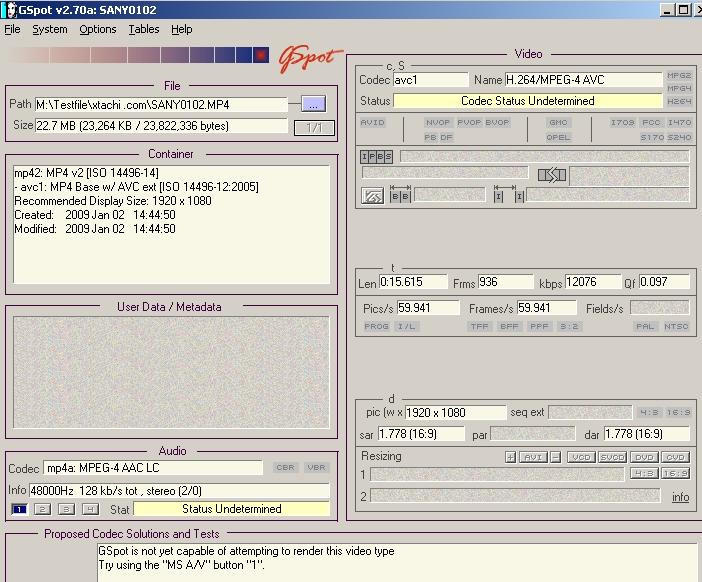Click the 16:9 button in Resizing section

pyautogui.click(x=675, y=473)
